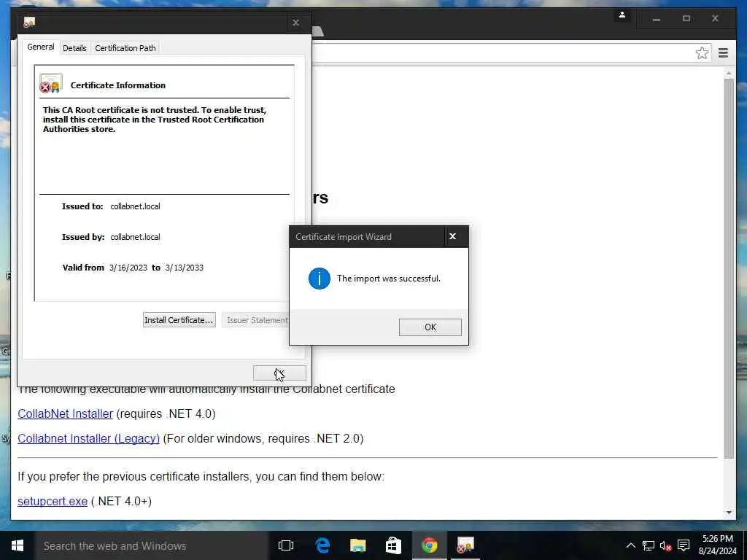Viewport: 747px width, 560px height.
Task: Open the Action Center notifications icon
Action: click(x=683, y=545)
